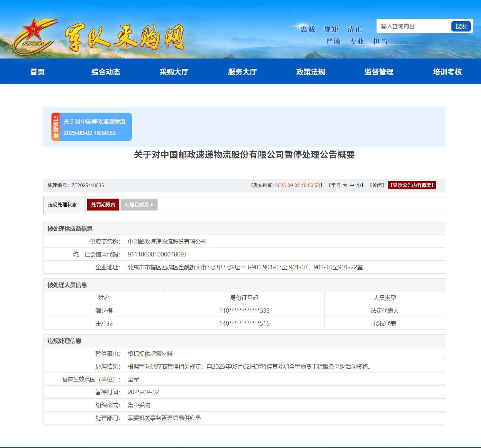Screen dimensions: 481x448
Task: Open the 政策法规 navigation menu
Action: 310,72
